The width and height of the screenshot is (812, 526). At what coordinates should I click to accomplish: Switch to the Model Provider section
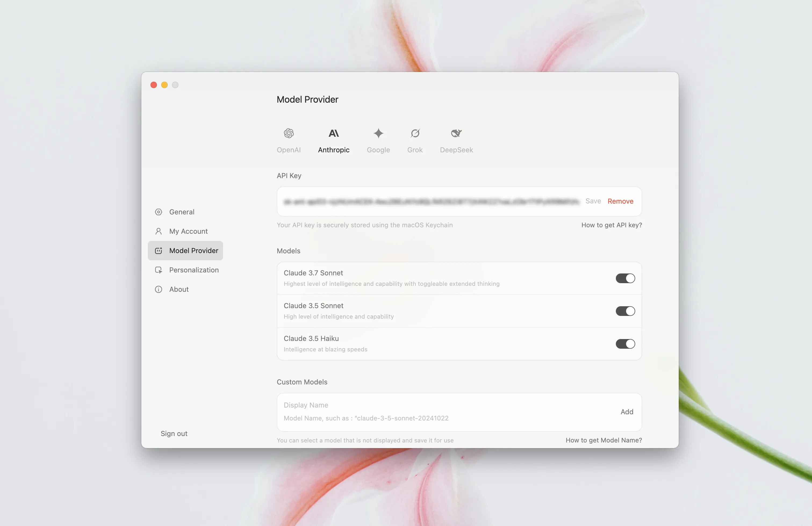coord(193,251)
